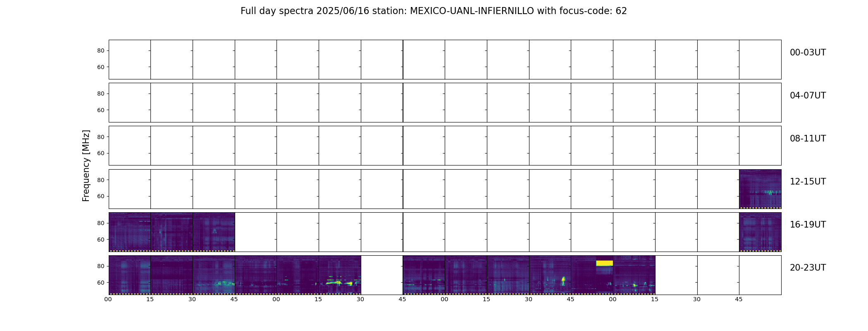This screenshot has width=868, height=331.
Task: Click the solid yellow block in the 22:45 spectrogram
Action: pyautogui.click(x=604, y=263)
